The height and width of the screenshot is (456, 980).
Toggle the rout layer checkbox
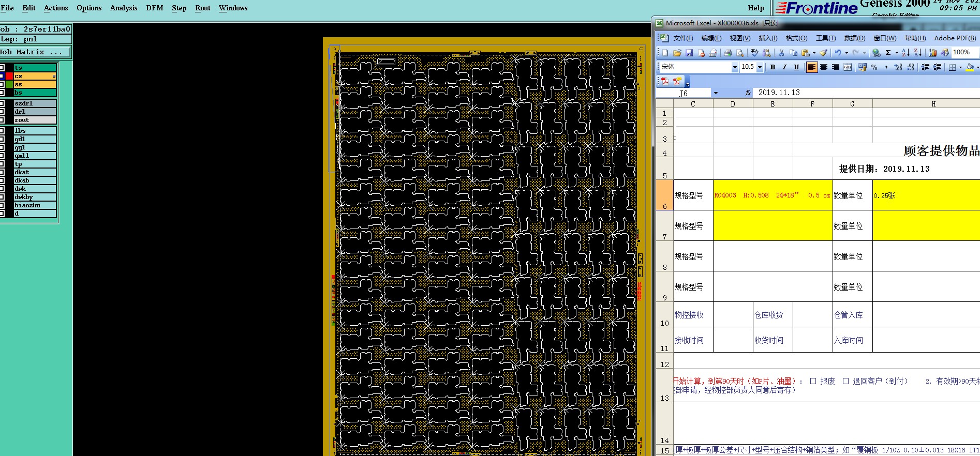2,120
